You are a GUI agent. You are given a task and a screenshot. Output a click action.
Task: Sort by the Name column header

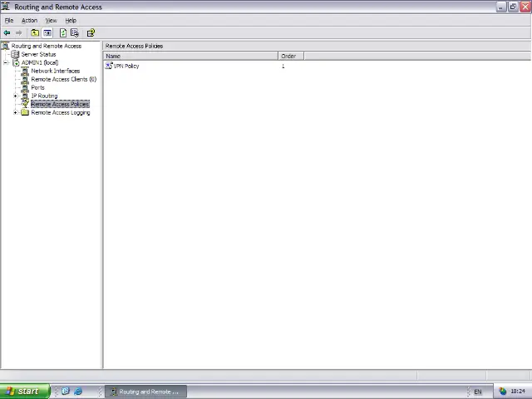pos(190,56)
